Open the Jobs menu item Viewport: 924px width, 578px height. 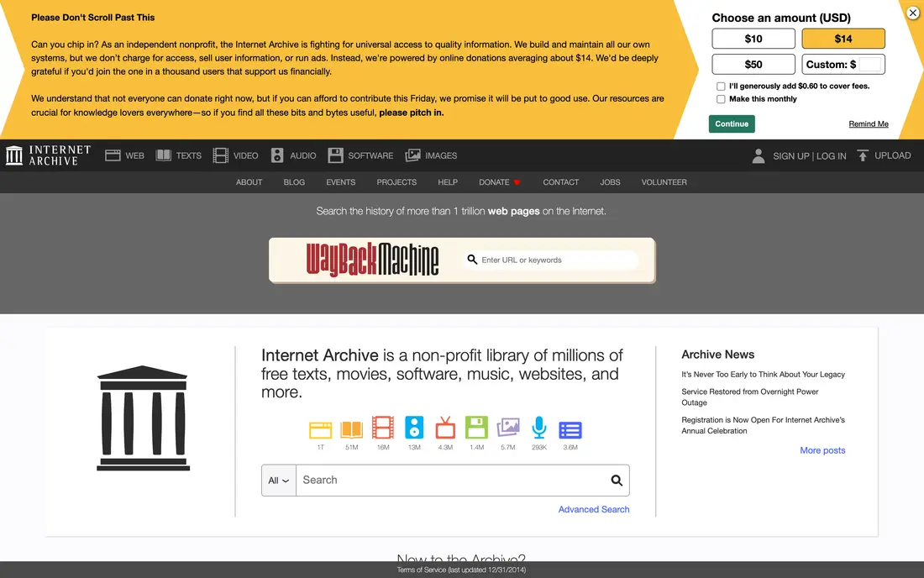pyautogui.click(x=610, y=182)
